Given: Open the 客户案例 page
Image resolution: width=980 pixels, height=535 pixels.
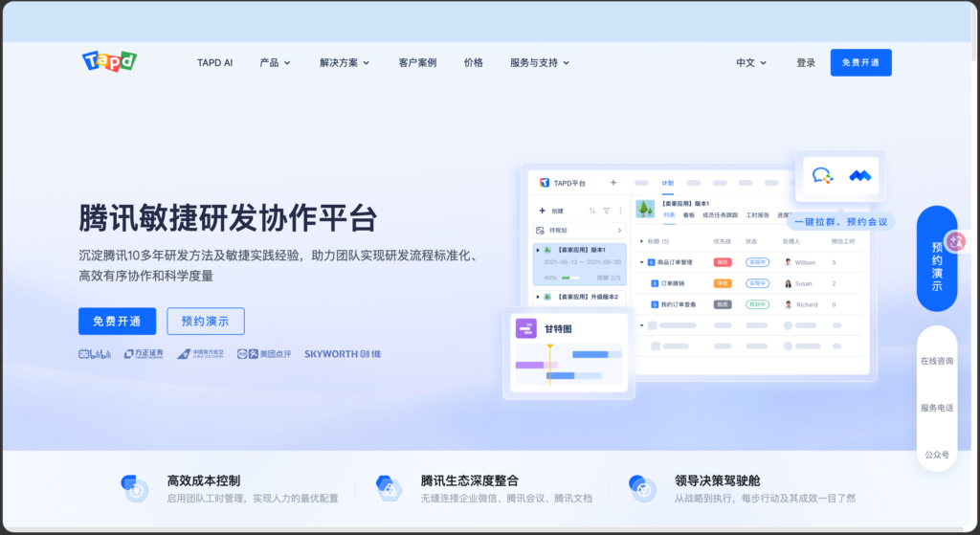Looking at the screenshot, I should (x=417, y=62).
